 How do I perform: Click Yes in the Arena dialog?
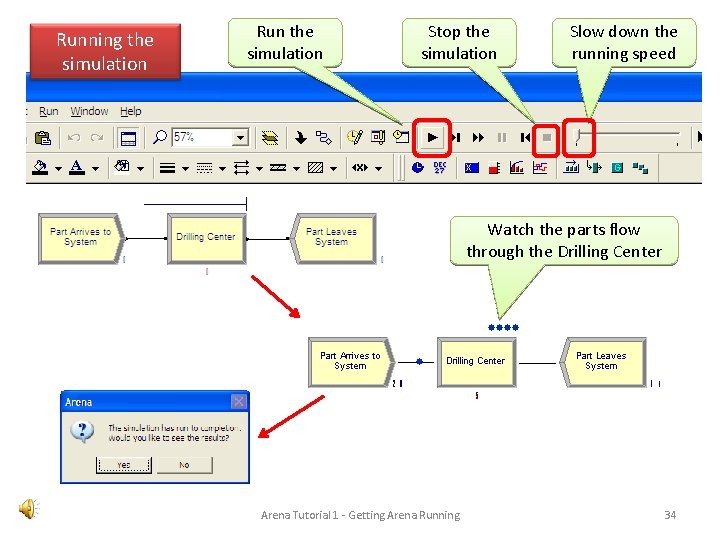pos(124,465)
